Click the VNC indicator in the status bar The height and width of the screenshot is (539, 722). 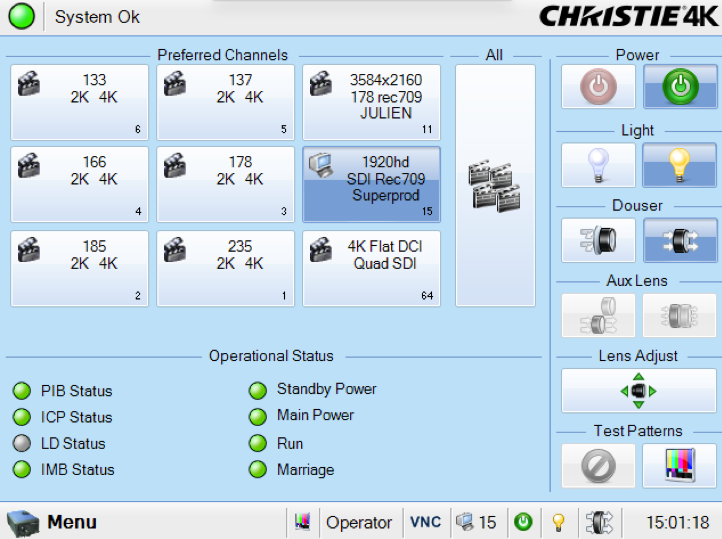[425, 522]
